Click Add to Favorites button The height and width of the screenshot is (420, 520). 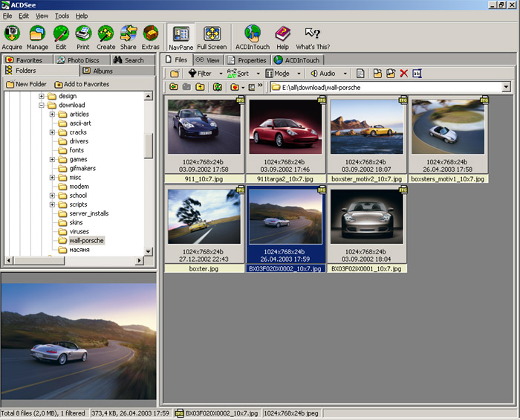click(x=82, y=84)
